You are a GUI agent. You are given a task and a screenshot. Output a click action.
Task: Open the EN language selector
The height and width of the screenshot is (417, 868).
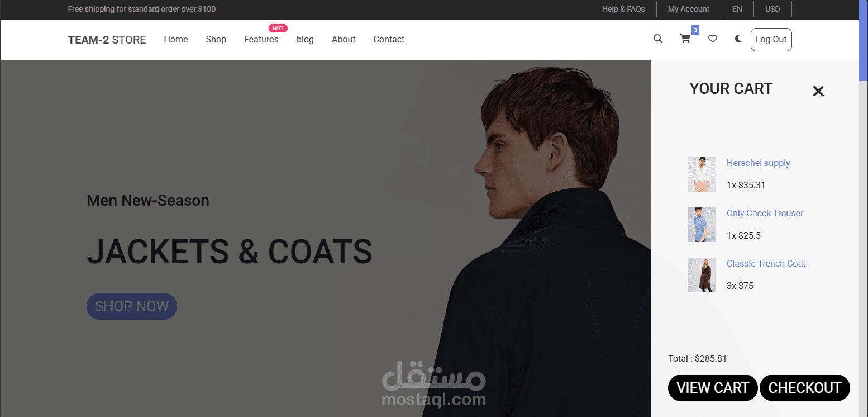point(737,9)
